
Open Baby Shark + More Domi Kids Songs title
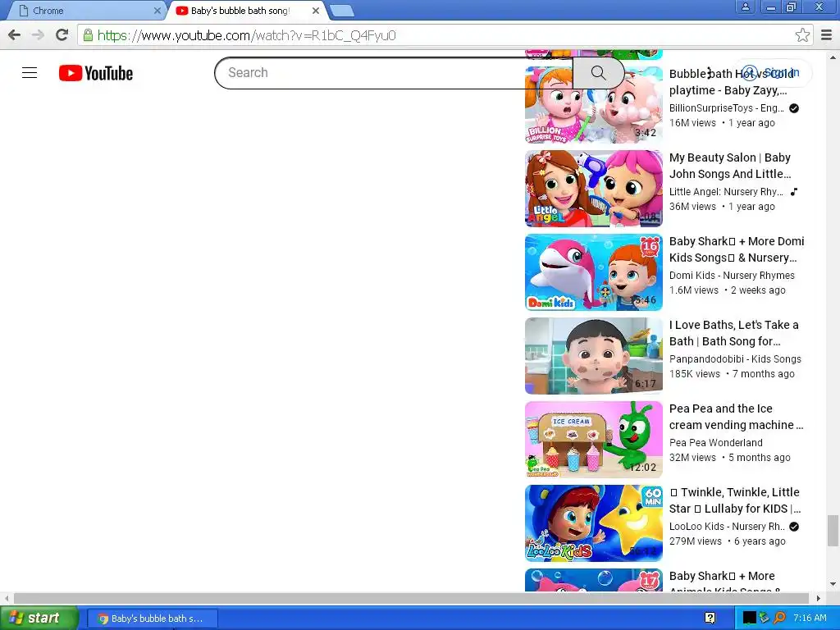click(x=737, y=249)
